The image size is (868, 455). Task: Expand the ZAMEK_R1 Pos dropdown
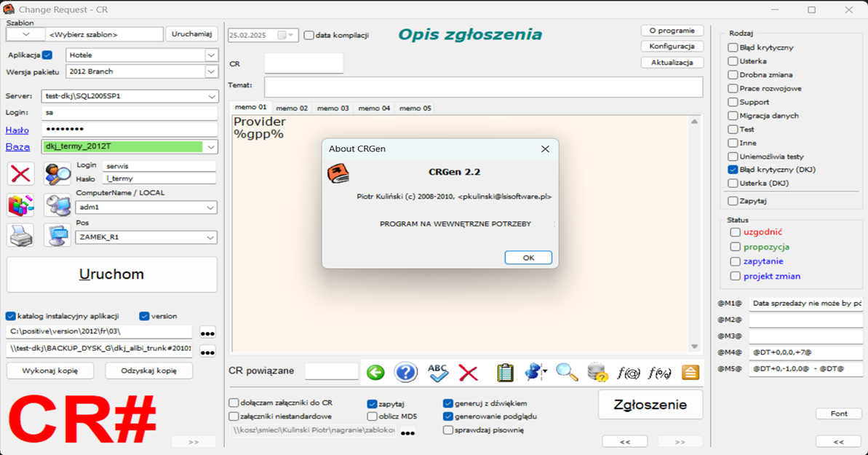click(210, 236)
